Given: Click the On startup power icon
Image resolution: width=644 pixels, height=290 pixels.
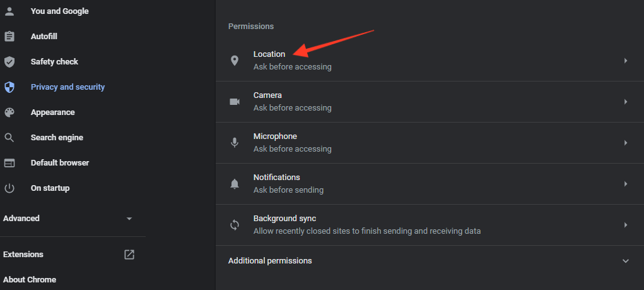Looking at the screenshot, I should click(x=9, y=188).
